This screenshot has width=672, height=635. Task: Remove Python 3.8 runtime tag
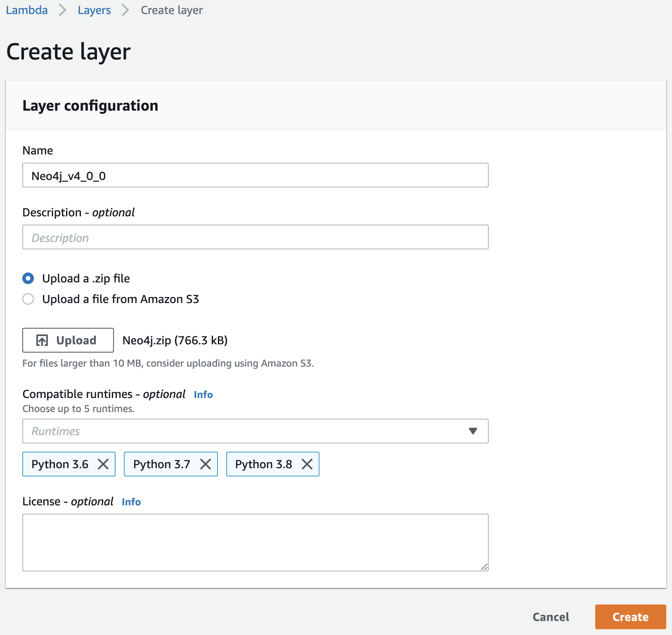pyautogui.click(x=307, y=464)
